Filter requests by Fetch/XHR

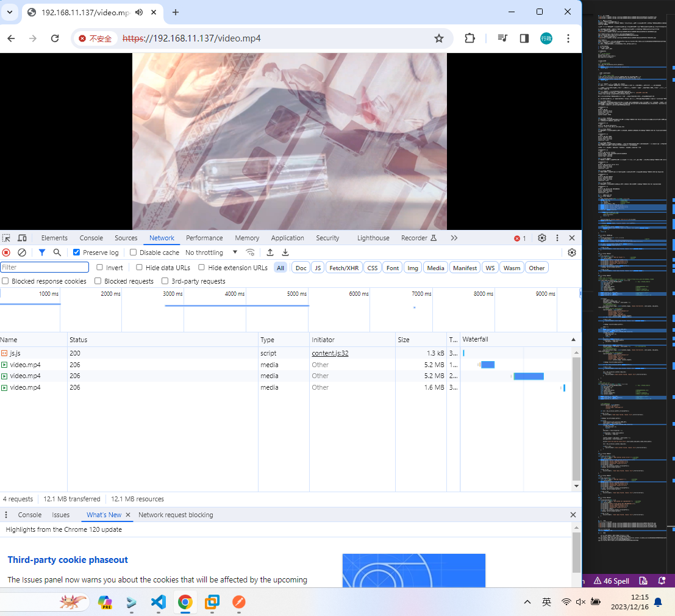pyautogui.click(x=344, y=268)
